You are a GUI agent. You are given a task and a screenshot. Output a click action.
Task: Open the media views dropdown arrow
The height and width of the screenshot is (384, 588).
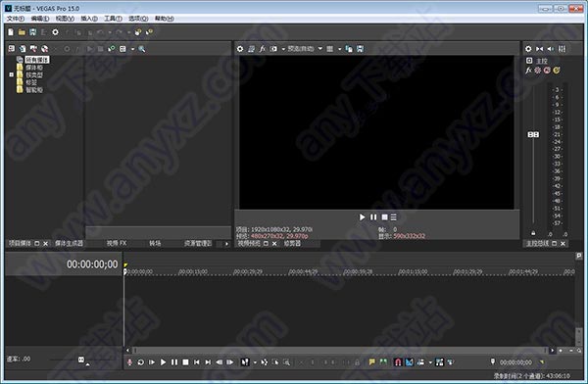pyautogui.click(x=132, y=49)
